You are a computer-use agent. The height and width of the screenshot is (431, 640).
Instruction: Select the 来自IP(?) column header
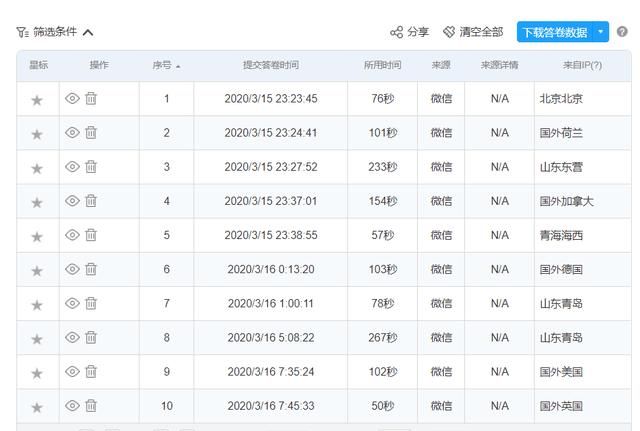[x=582, y=65]
